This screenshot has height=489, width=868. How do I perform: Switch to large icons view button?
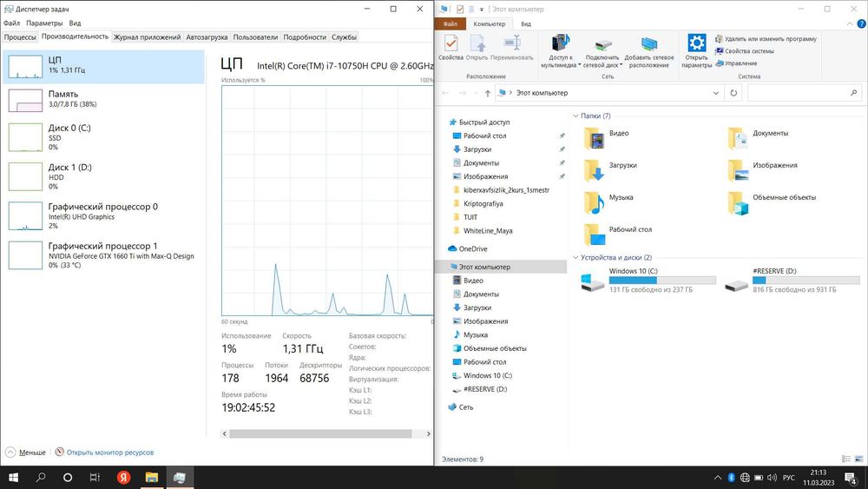[x=858, y=459]
